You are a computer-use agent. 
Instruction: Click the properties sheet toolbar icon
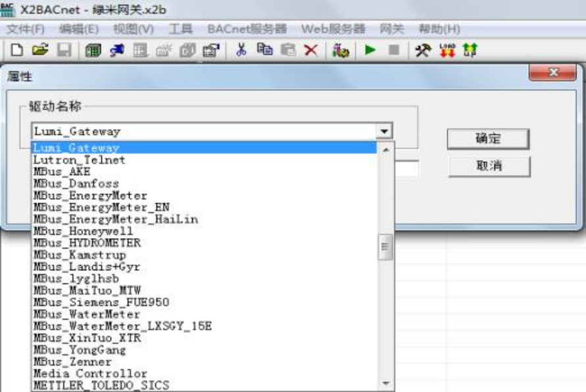point(211,50)
